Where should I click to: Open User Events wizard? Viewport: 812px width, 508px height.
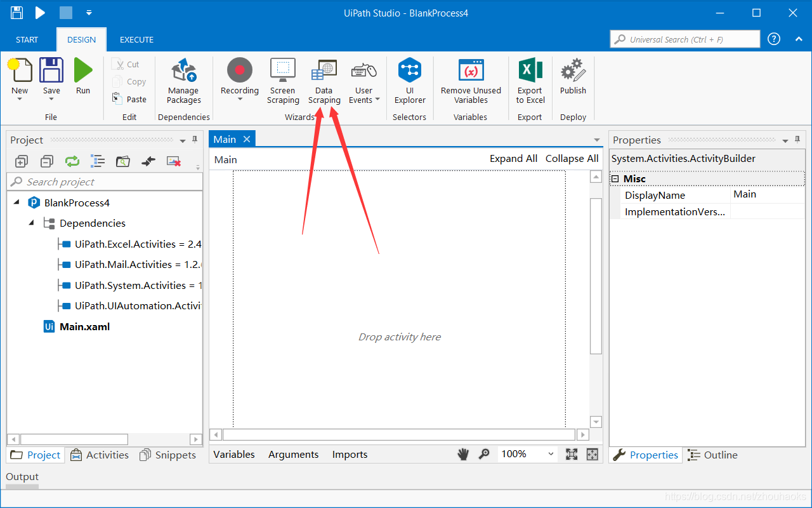pos(364,81)
